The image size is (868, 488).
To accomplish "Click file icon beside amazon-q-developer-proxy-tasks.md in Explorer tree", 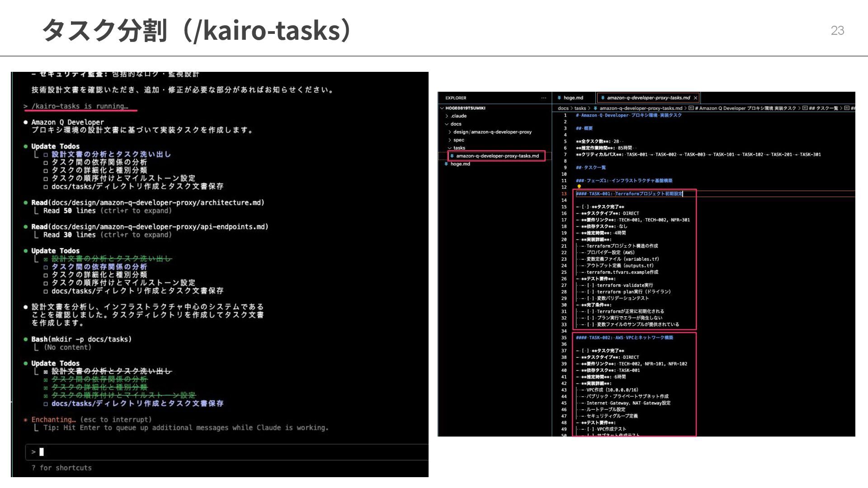I will click(x=452, y=156).
